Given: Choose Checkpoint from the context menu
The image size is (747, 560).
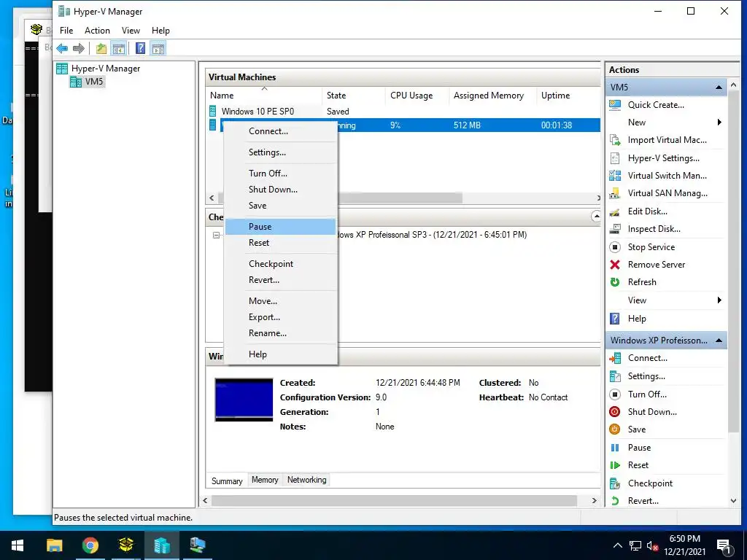Looking at the screenshot, I should pyautogui.click(x=281, y=264).
